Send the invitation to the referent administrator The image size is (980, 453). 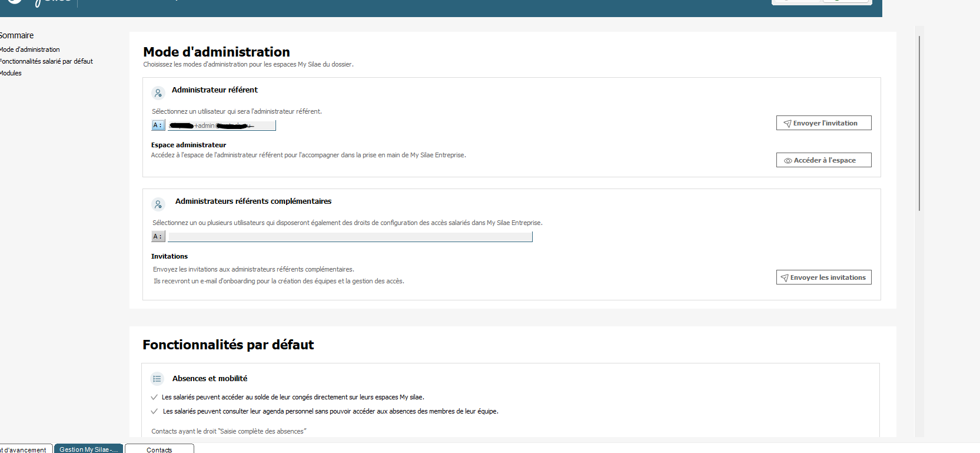(x=823, y=123)
